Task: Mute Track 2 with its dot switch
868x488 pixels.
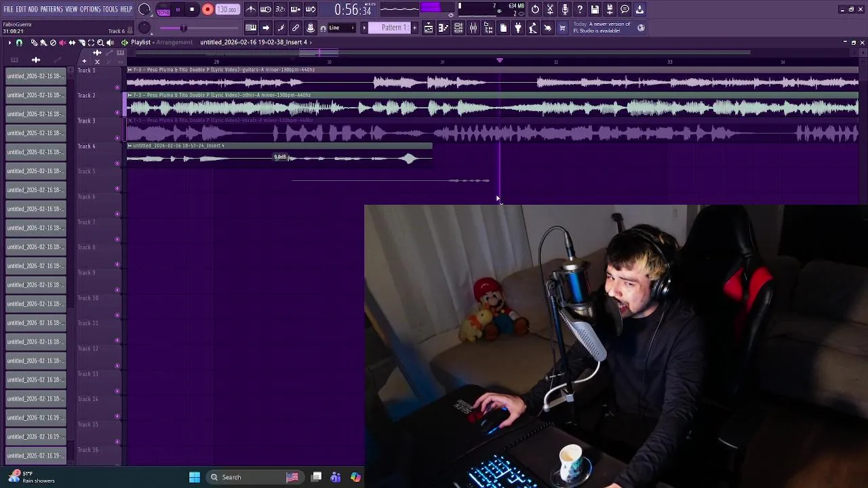Action: [x=117, y=113]
